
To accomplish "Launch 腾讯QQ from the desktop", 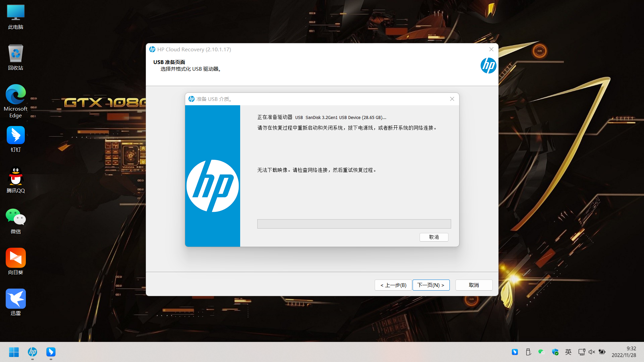I will pyautogui.click(x=15, y=176).
